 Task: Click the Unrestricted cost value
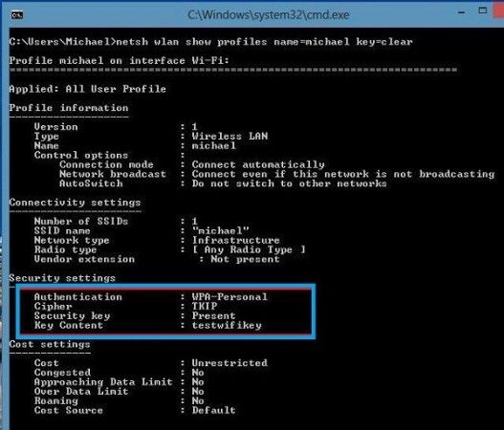pyautogui.click(x=230, y=363)
